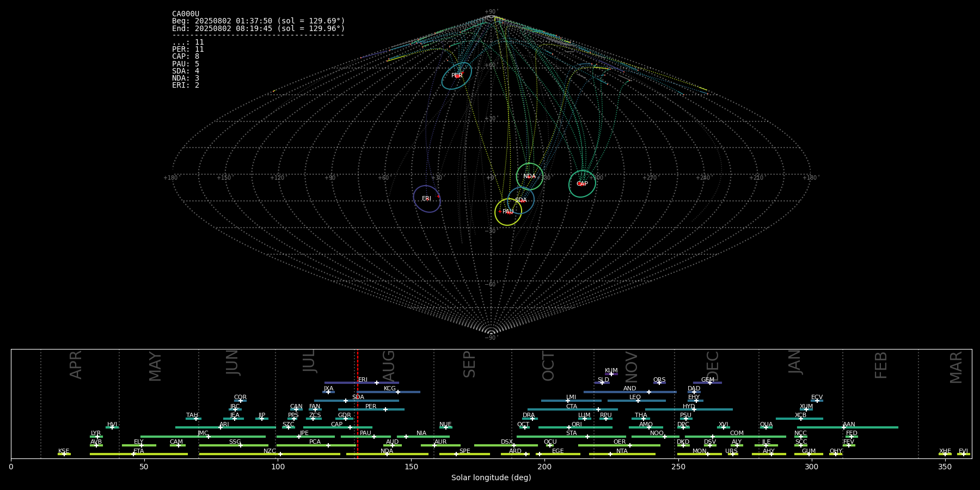Screen dimensions: 980x490
Task: Click the APR month label
Action: pyautogui.click(x=76, y=365)
